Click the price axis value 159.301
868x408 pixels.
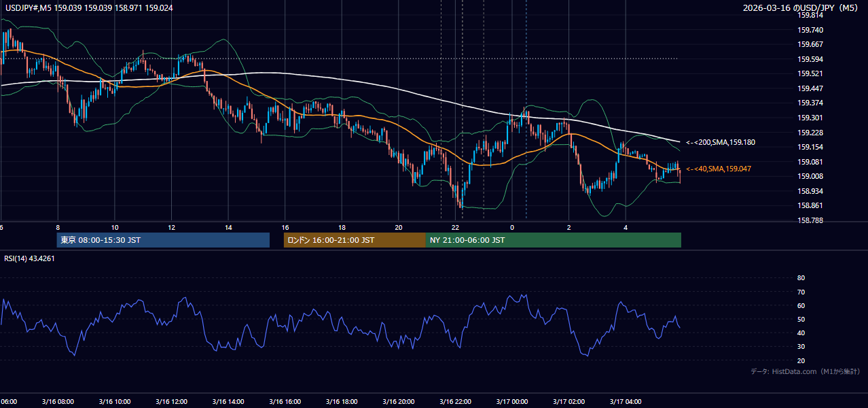810,118
